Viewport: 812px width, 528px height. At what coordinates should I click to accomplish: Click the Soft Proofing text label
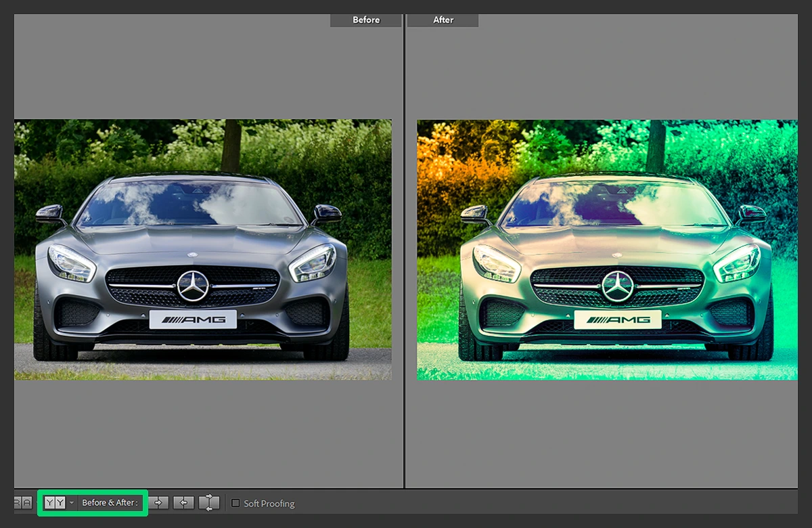point(269,504)
